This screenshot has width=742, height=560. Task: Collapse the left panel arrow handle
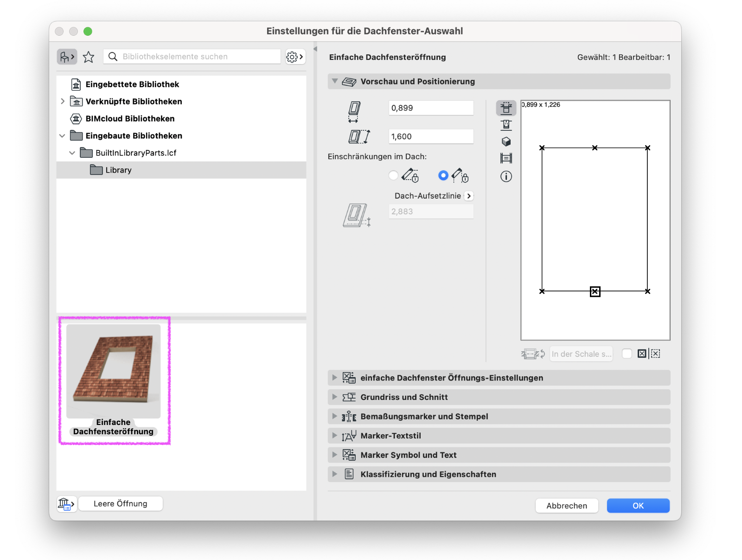coord(315,49)
